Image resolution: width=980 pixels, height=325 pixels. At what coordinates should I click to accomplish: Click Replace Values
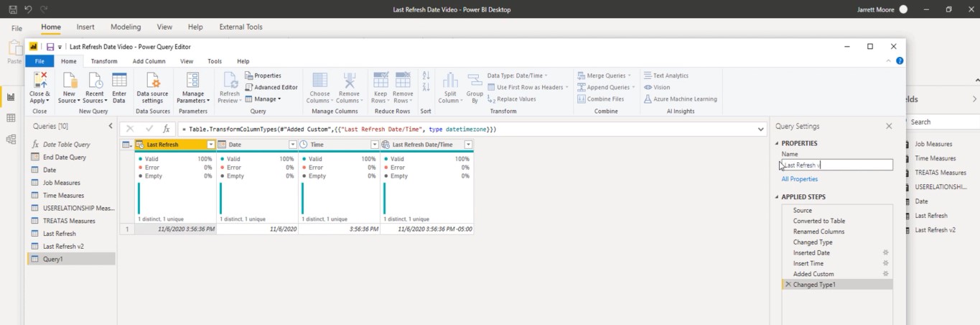(x=511, y=99)
